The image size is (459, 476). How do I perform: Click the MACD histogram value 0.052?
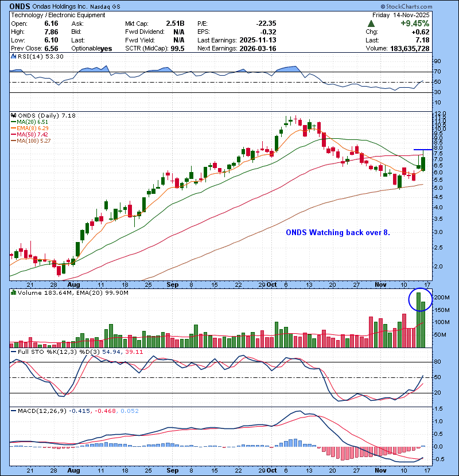tap(130, 411)
